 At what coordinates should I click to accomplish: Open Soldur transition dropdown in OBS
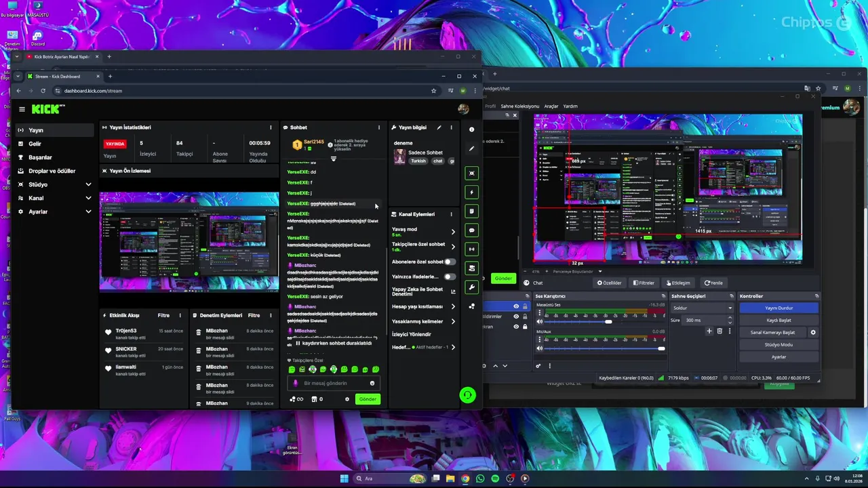pos(702,308)
